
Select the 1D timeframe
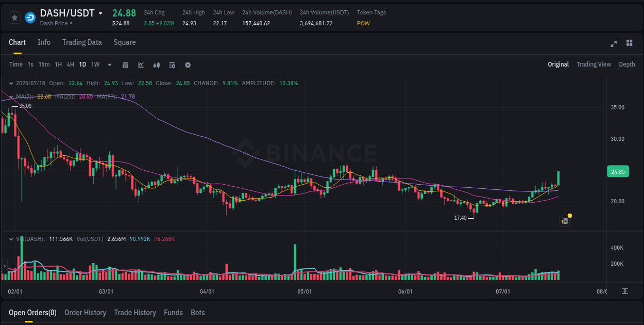click(82, 65)
